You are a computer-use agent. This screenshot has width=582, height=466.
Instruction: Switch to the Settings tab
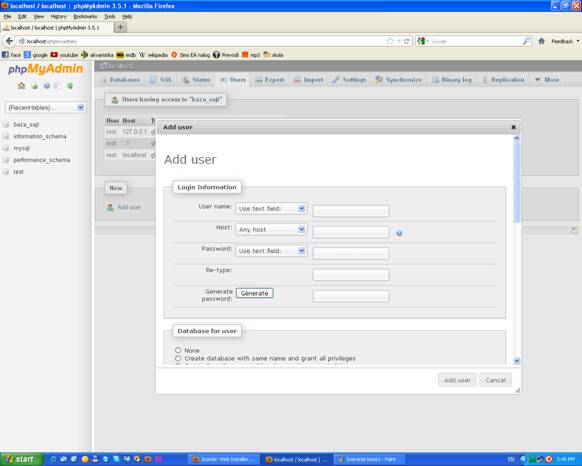(349, 80)
